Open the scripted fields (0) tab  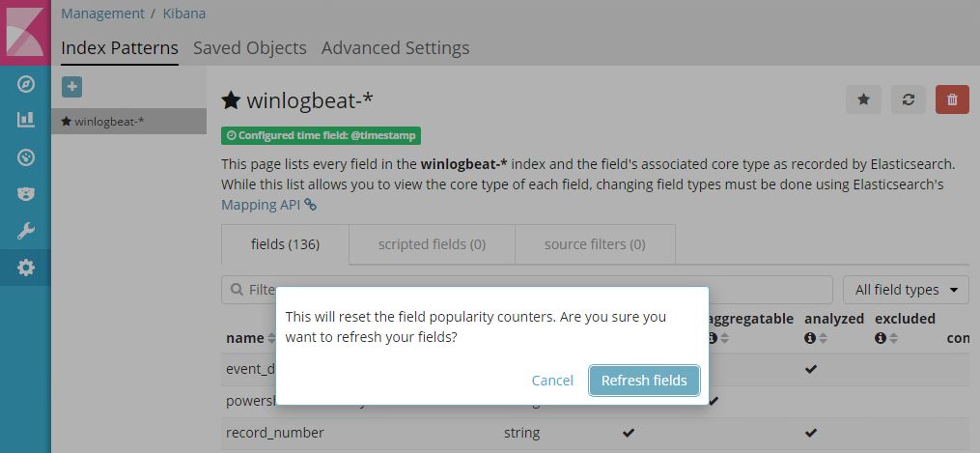click(432, 244)
